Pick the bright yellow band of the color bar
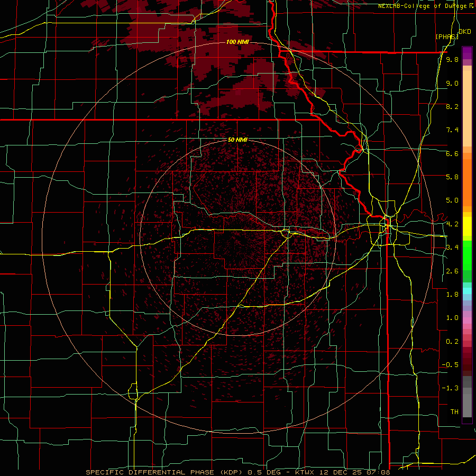This screenshot has width=476, height=476. pyautogui.click(x=467, y=226)
